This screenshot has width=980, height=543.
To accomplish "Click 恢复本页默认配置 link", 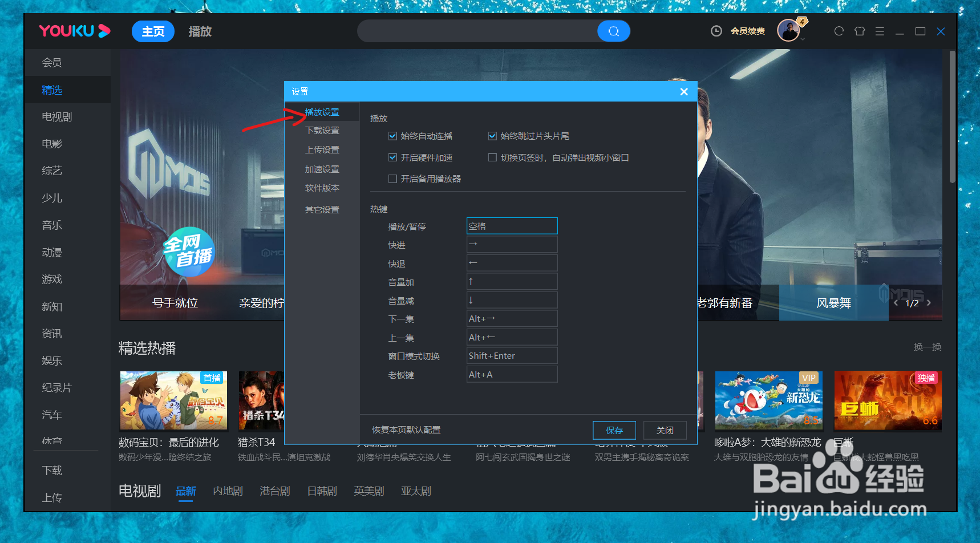I will (x=406, y=429).
